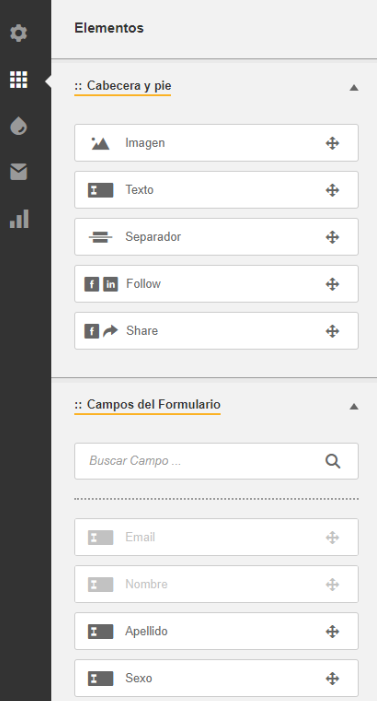
Task: Click the Cabecera y pie section title
Action: click(x=123, y=86)
